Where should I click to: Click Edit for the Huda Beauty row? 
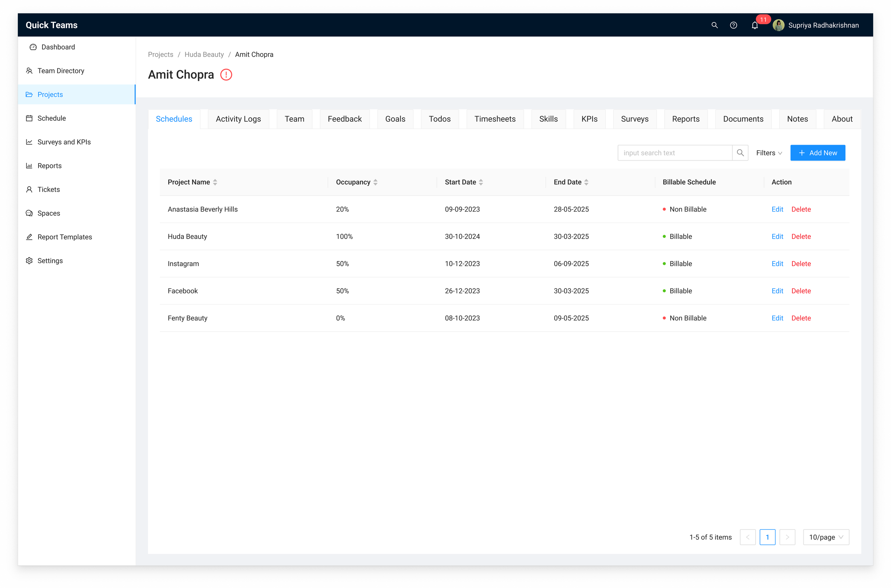[x=777, y=236]
